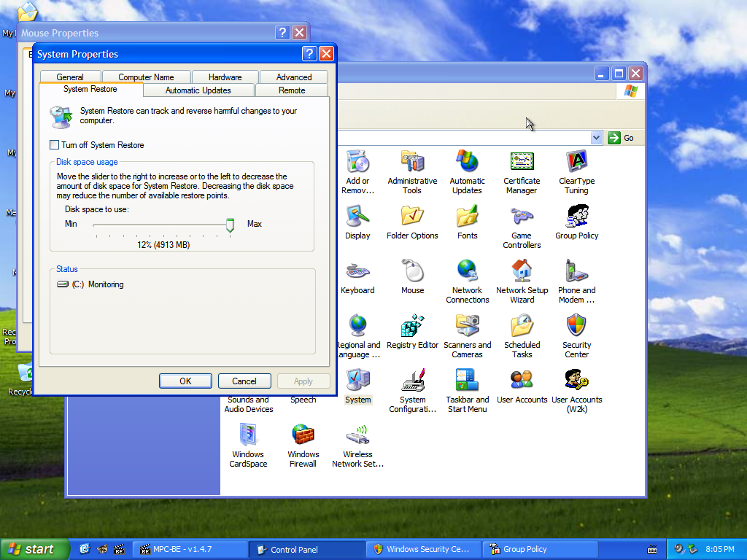Open the Certificate Manager icon
This screenshot has height=560, width=747.
522,163
